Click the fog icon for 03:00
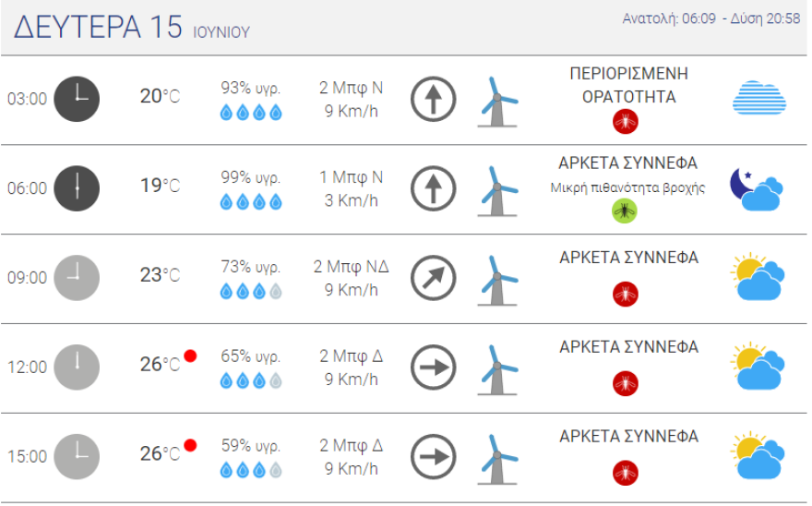The height and width of the screenshot is (506, 812). pos(758,99)
